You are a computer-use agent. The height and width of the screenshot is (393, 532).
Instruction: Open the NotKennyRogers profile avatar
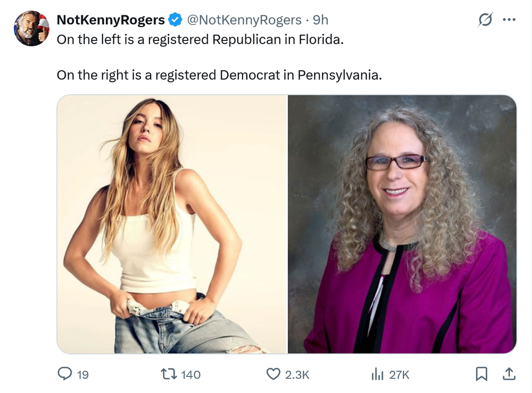pyautogui.click(x=31, y=28)
